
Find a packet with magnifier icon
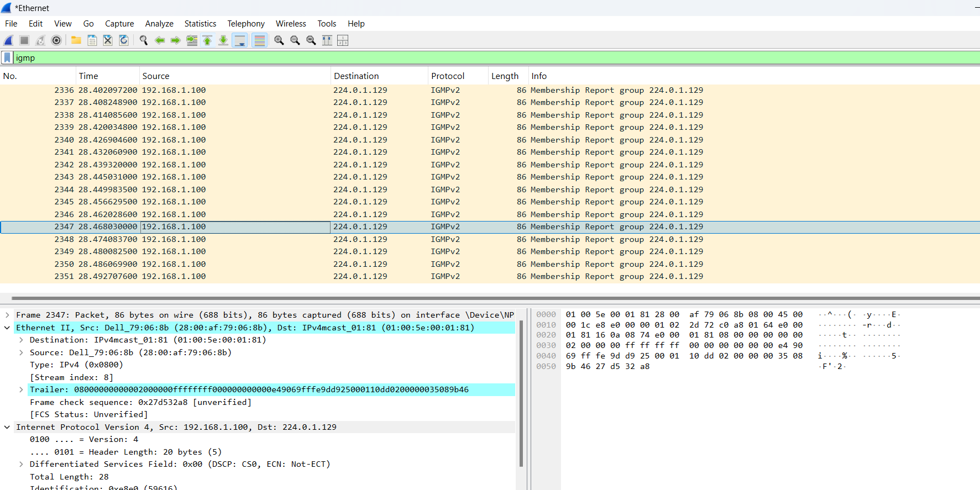point(144,40)
